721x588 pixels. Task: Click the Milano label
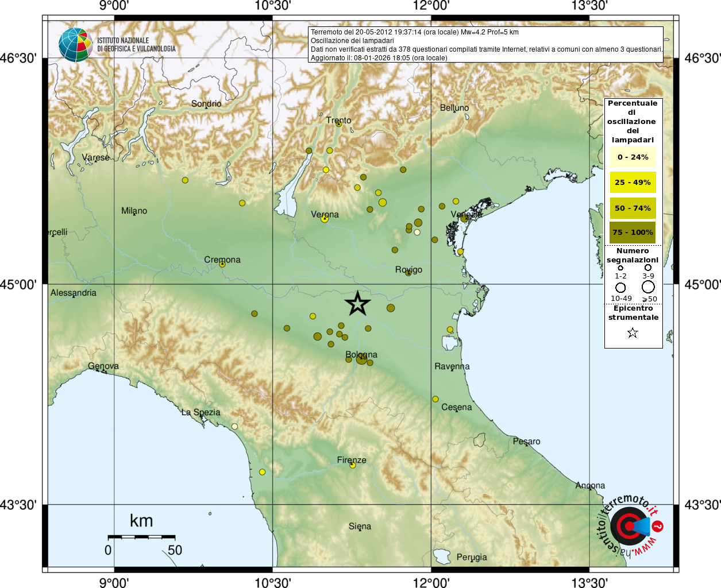click(x=134, y=211)
